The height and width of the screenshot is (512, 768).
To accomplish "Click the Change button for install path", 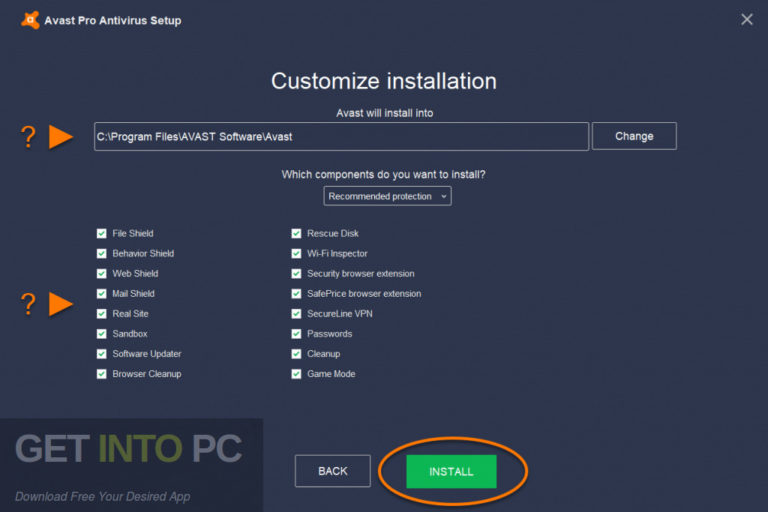I will (x=634, y=136).
